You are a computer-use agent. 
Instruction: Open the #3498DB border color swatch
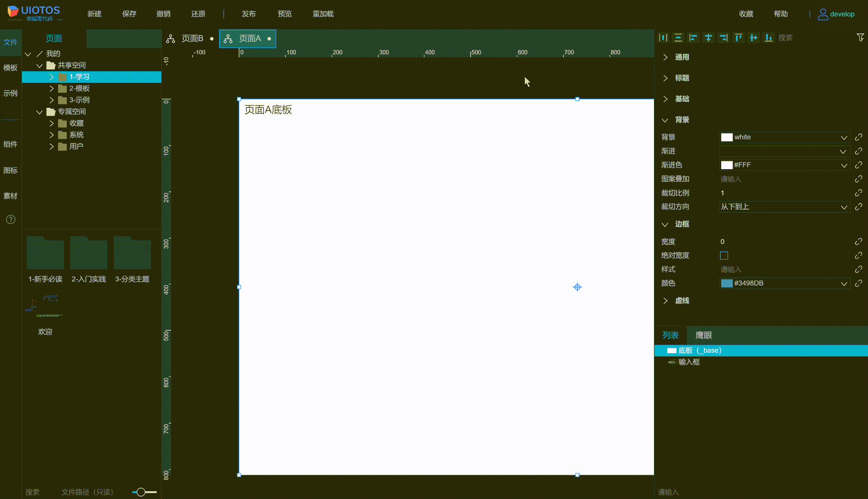[727, 283]
